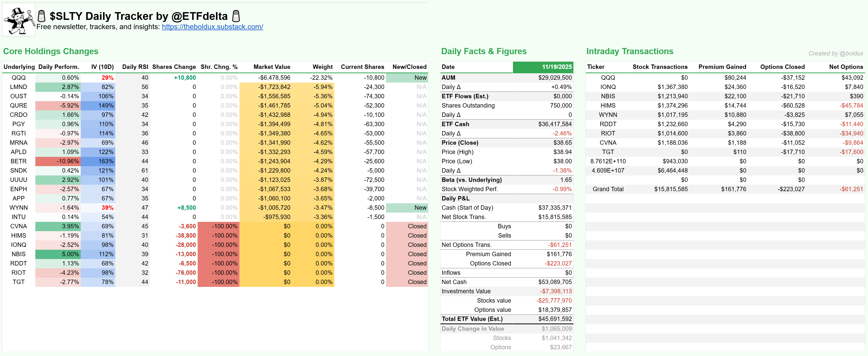
Task: Click the Net Options column header
Action: [x=846, y=67]
